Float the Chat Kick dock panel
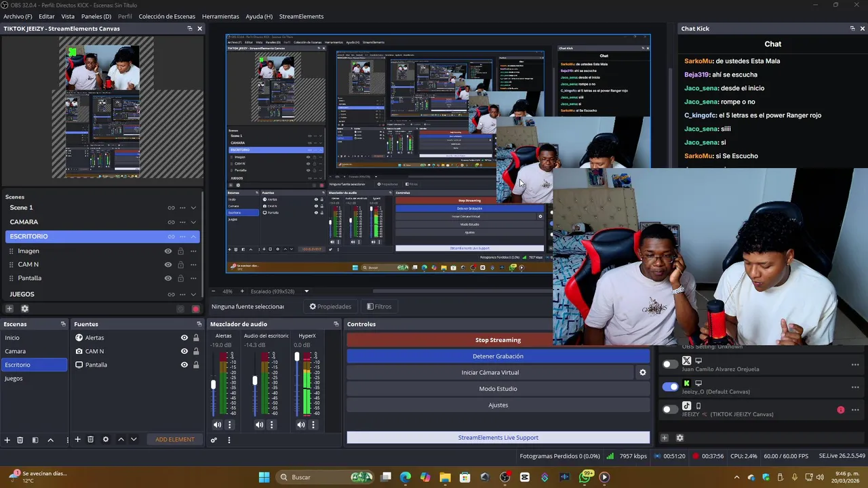 852,28
